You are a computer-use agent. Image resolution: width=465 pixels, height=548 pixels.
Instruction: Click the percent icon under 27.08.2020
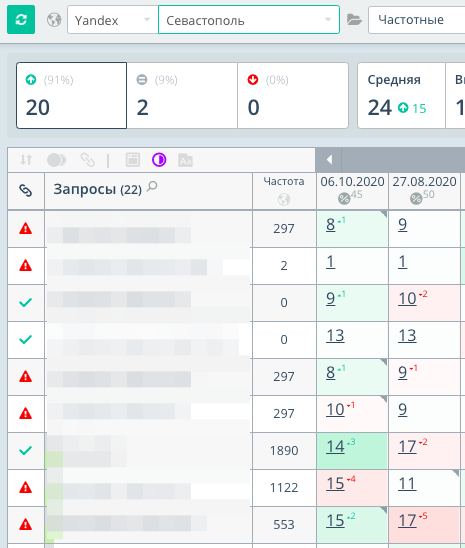[x=416, y=199]
